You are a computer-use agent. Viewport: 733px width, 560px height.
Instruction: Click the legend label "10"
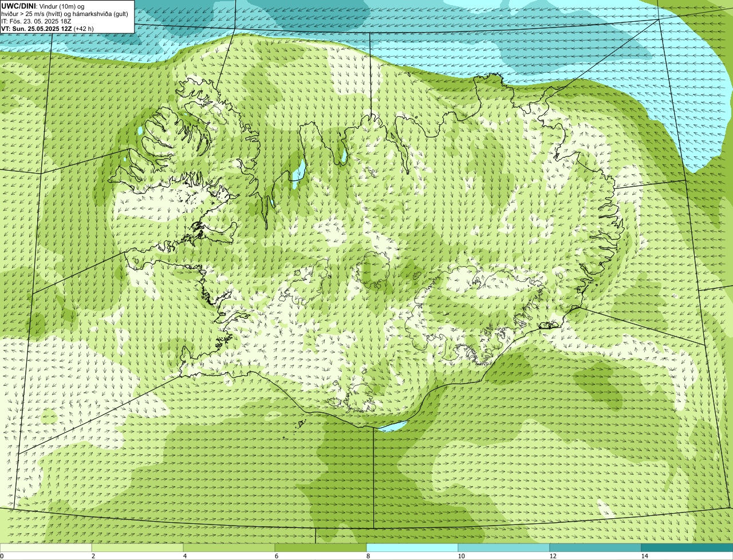click(x=461, y=556)
